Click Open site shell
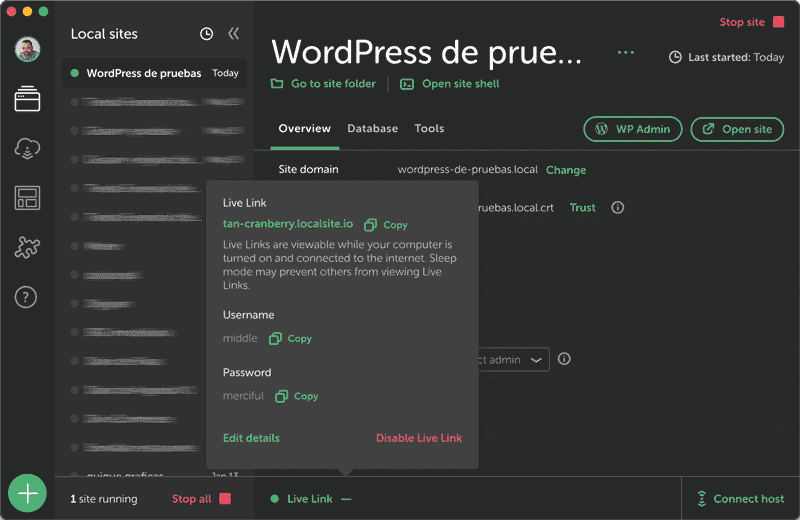This screenshot has width=800, height=520. [449, 84]
